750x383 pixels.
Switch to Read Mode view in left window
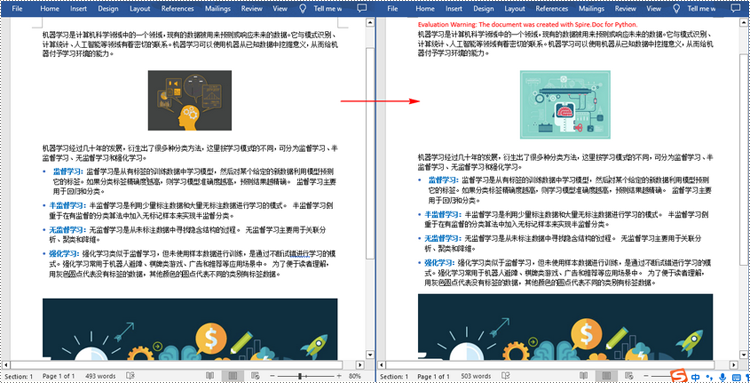coord(210,376)
